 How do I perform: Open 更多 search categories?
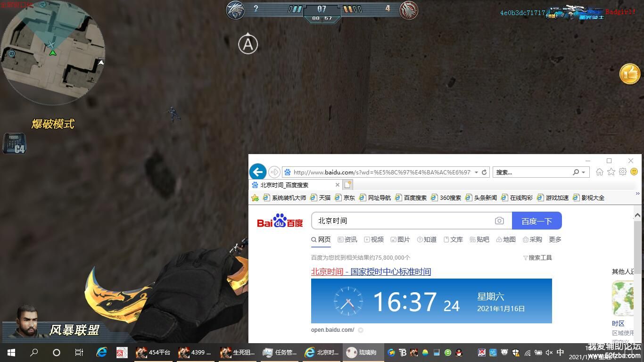(555, 239)
